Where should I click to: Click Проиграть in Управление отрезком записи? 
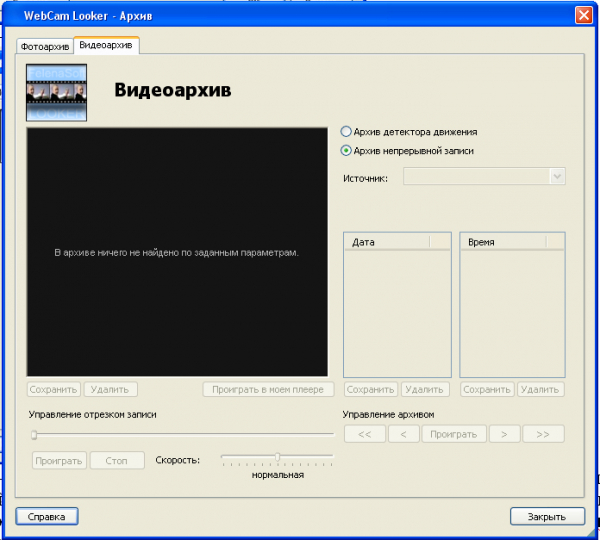pos(59,460)
